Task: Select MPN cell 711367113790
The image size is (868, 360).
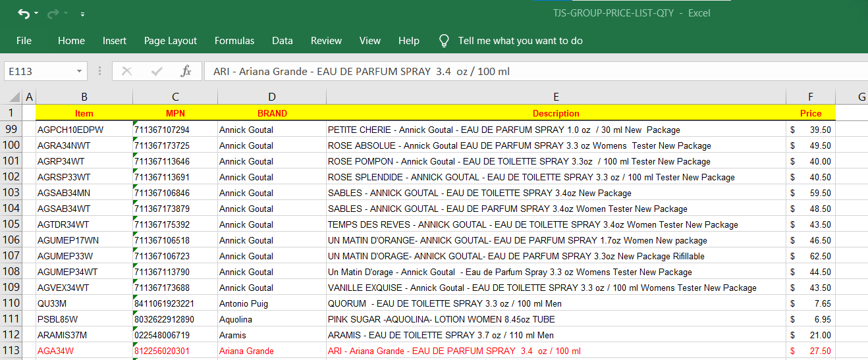Action: [x=175, y=272]
